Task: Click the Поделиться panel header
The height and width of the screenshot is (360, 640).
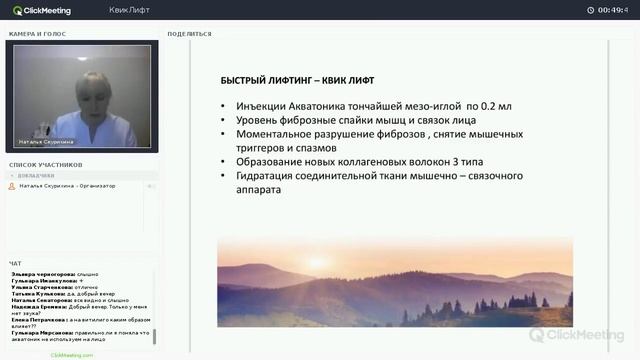Action: click(x=189, y=34)
